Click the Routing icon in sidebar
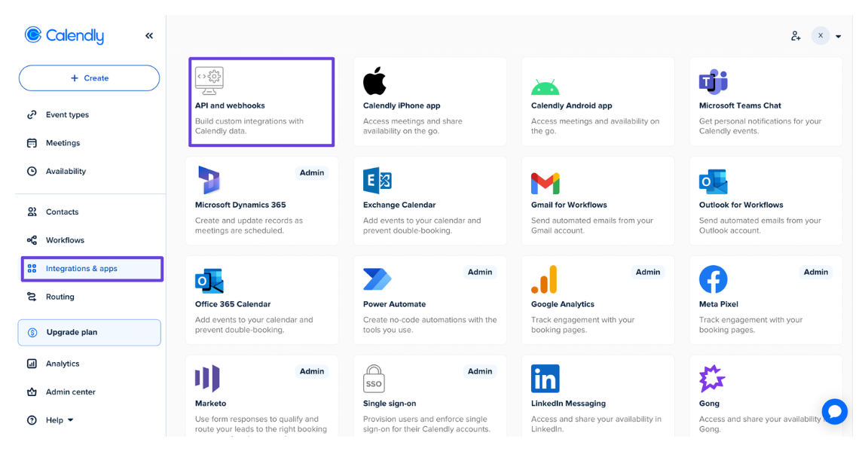 [x=32, y=297]
